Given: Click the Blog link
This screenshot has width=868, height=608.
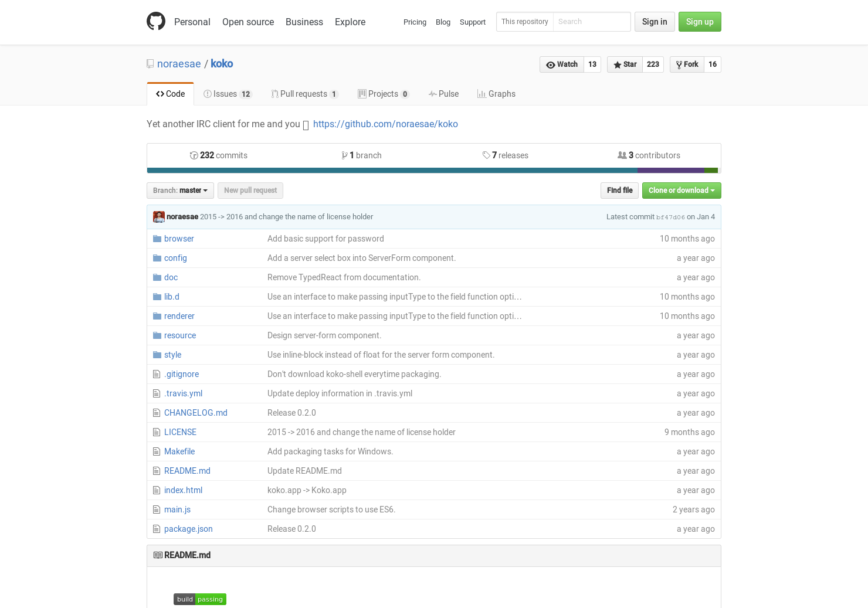Looking at the screenshot, I should (x=443, y=22).
